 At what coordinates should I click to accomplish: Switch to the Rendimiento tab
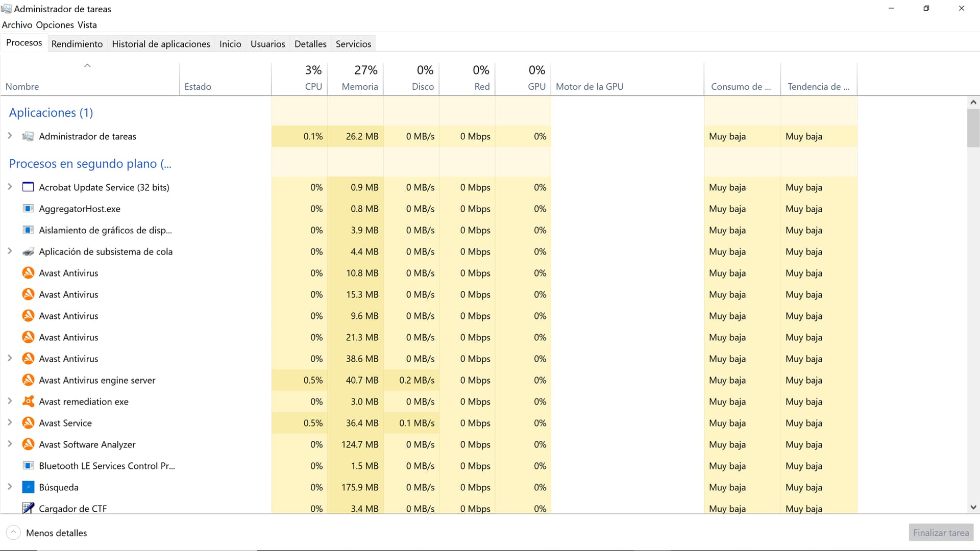coord(77,44)
